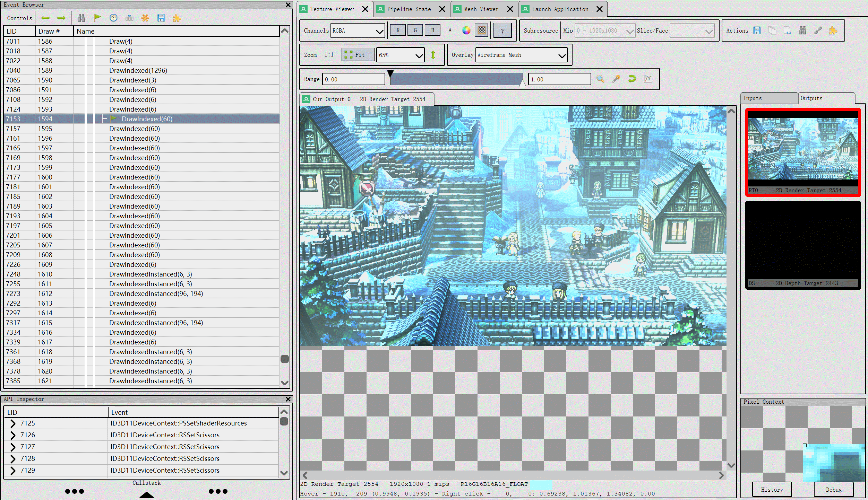Save event list with floppy disk icon

click(x=161, y=18)
